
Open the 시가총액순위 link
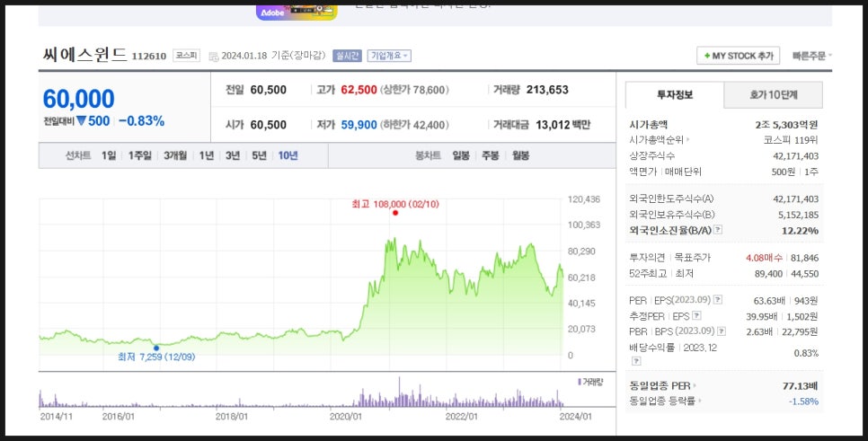[660, 140]
